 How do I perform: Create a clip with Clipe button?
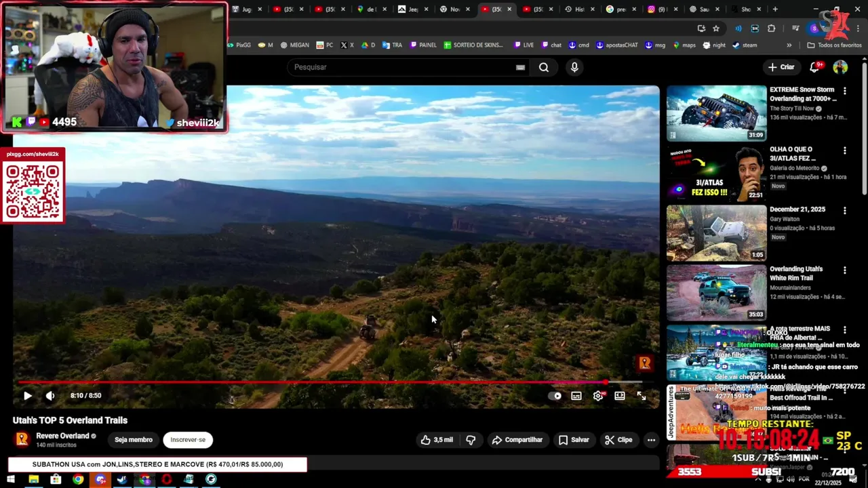(618, 440)
